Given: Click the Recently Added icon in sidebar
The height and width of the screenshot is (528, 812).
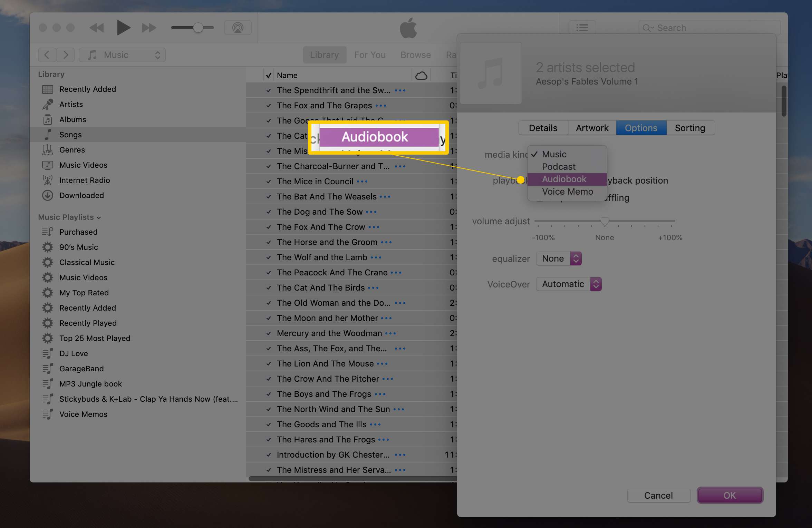Looking at the screenshot, I should 48,89.
